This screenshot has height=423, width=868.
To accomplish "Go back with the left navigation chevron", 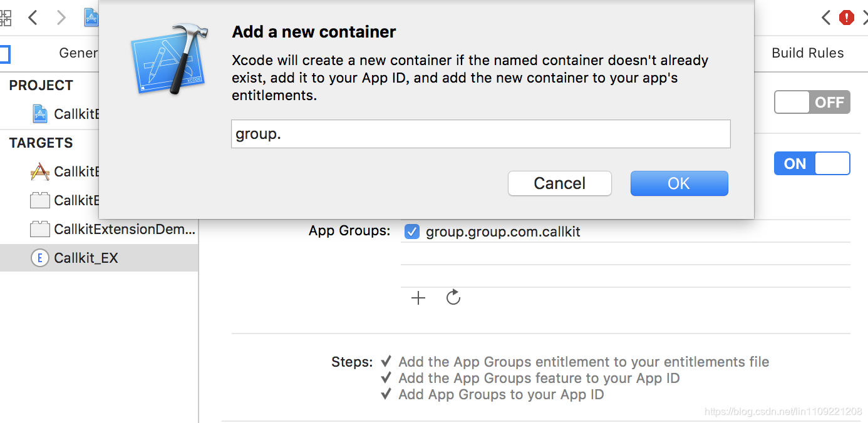I will tap(33, 18).
